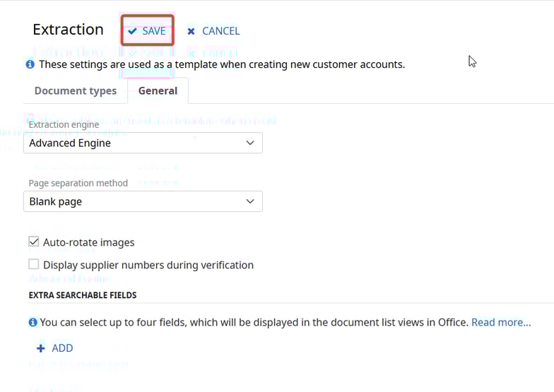Click the info icon by template settings notice

click(x=30, y=64)
